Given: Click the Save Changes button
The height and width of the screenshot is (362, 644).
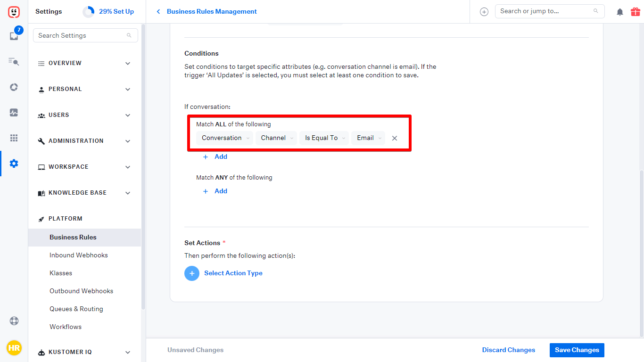Looking at the screenshot, I should [577, 350].
